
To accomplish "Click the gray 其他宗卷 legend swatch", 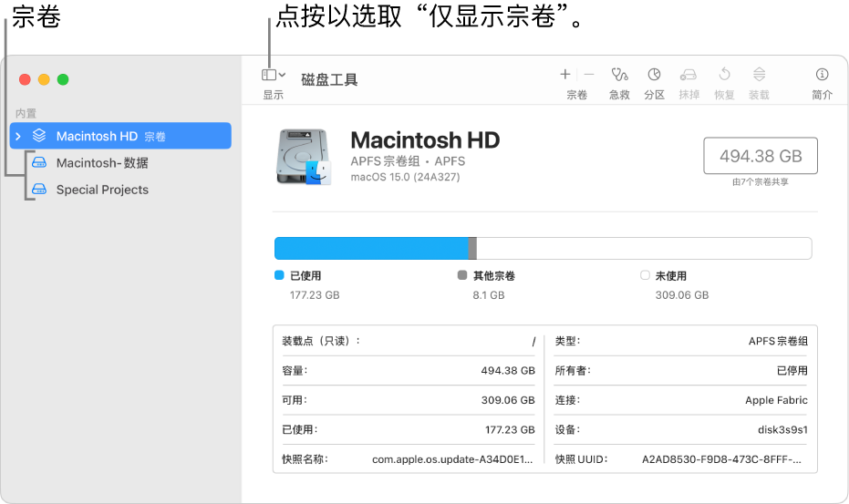I will 462,275.
